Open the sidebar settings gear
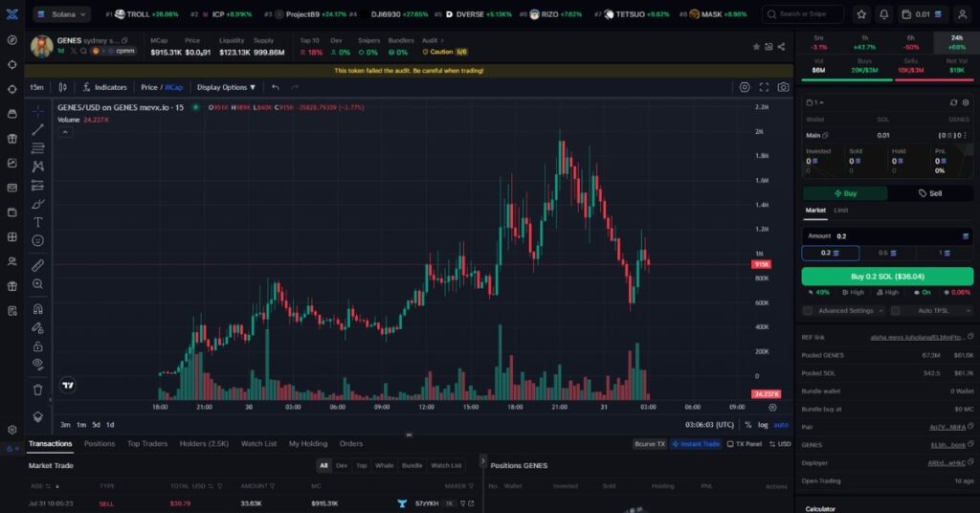This screenshot has height=513, width=980. (11, 430)
